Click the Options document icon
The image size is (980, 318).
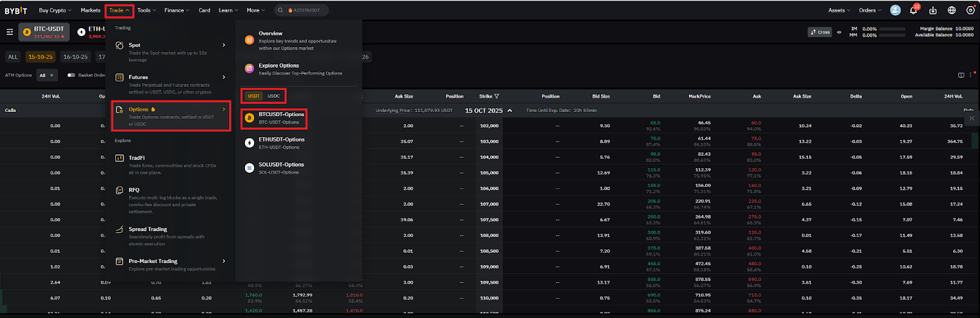point(119,109)
